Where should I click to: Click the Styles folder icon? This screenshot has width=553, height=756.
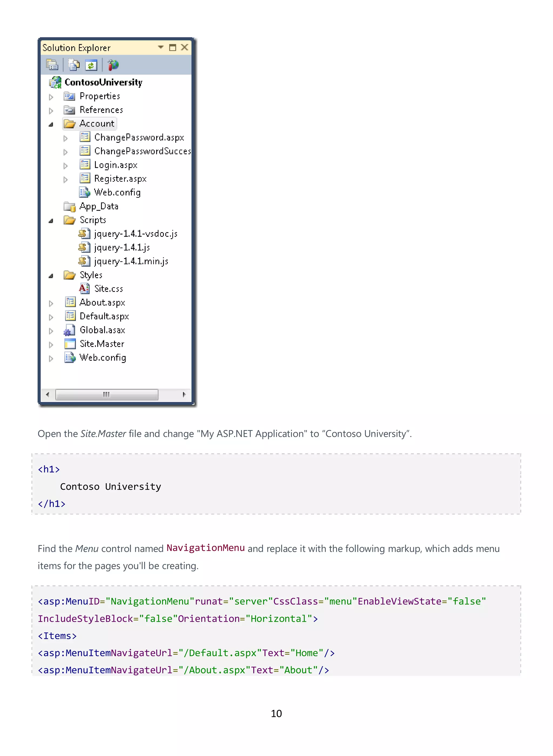tap(70, 275)
